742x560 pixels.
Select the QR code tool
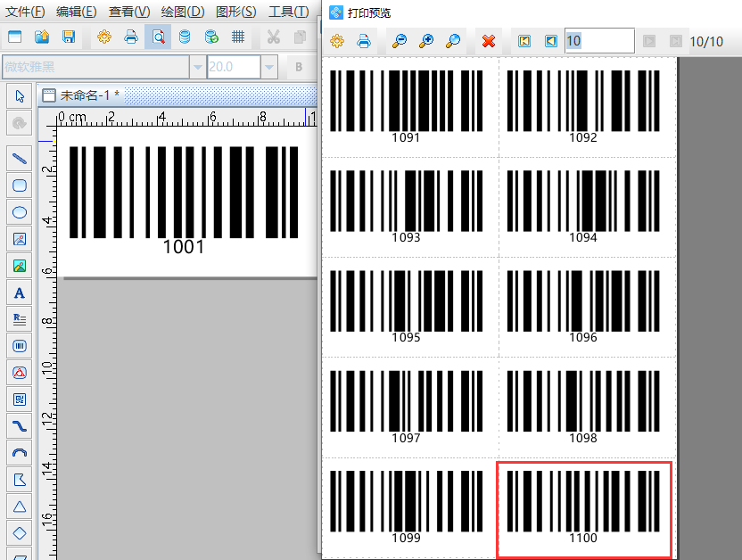pyautogui.click(x=20, y=399)
